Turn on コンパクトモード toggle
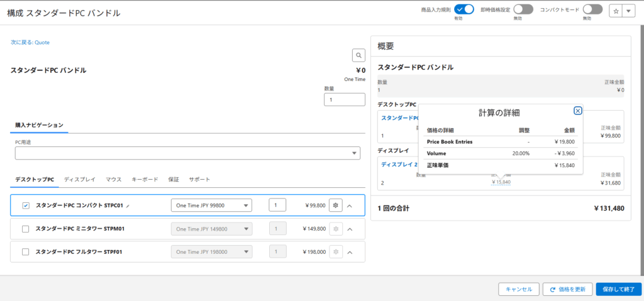644x301 pixels. (592, 9)
